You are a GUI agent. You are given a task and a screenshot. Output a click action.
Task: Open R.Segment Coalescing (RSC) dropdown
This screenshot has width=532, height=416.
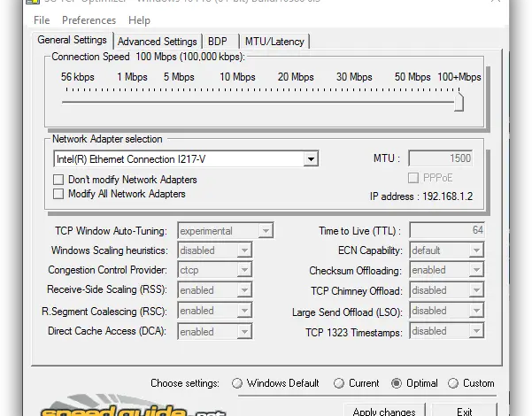244,311
